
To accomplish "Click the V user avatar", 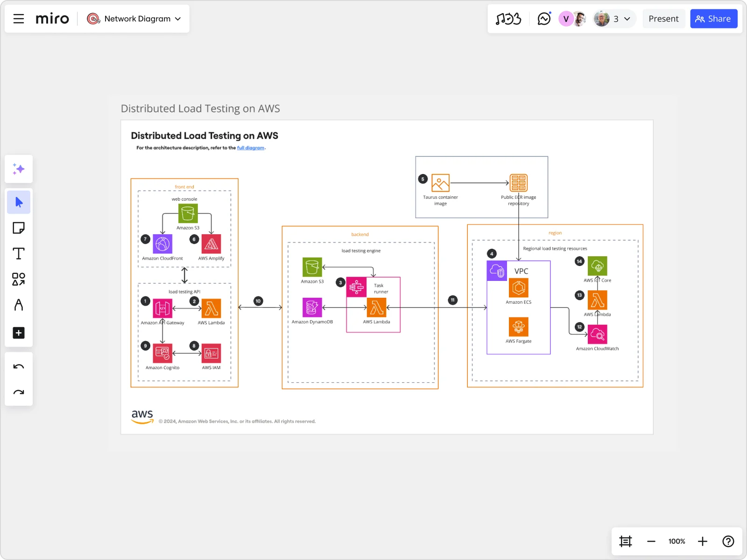I will click(566, 19).
